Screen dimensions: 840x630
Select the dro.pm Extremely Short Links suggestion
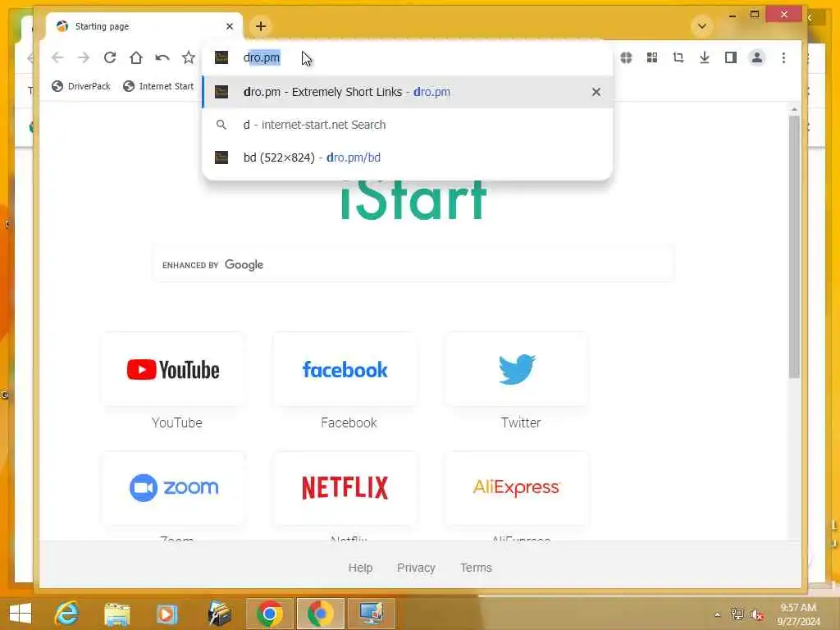tap(407, 92)
